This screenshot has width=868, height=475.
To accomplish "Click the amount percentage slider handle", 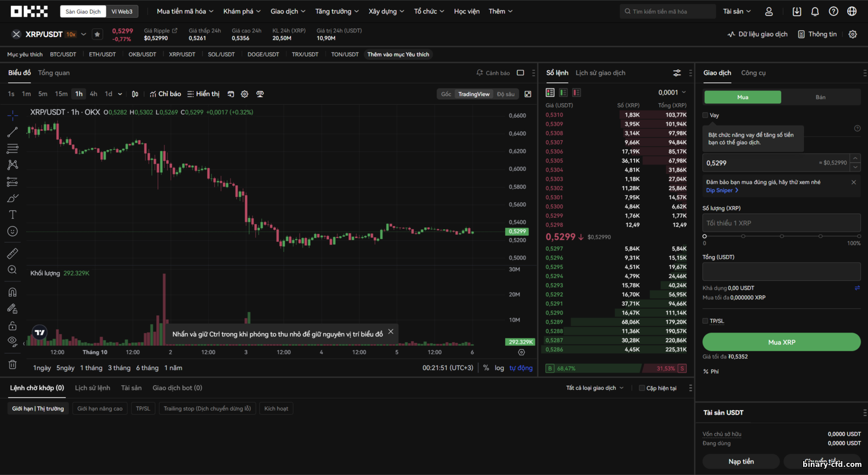I will tap(704, 236).
